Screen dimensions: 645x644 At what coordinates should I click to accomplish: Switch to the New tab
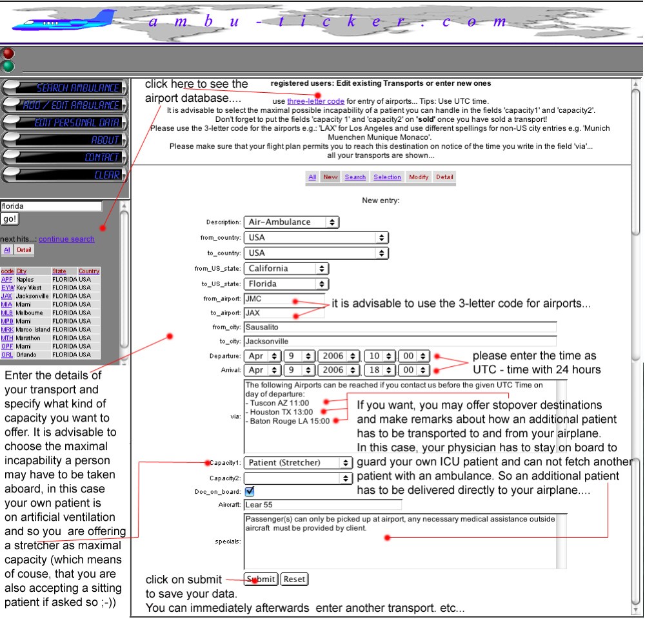(x=330, y=177)
